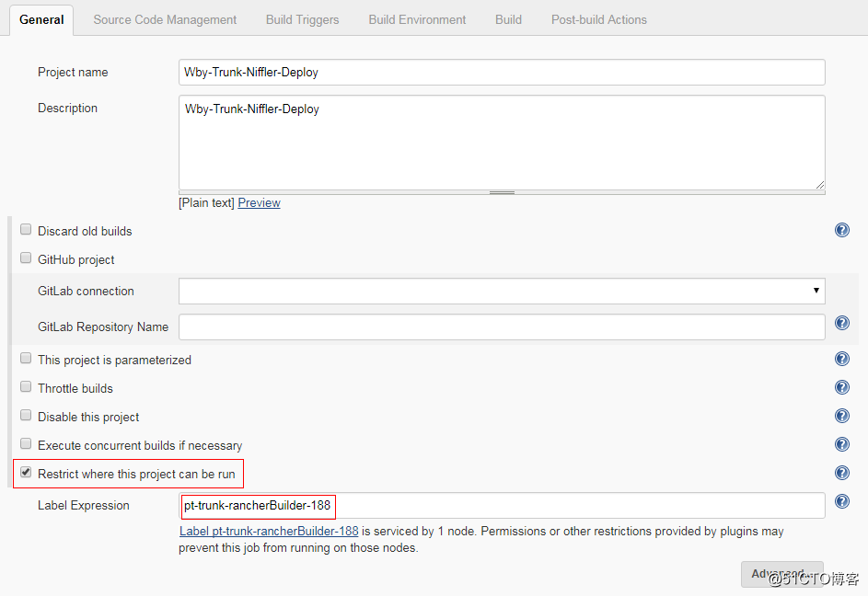The width and height of the screenshot is (868, 596).
Task: Enable Throttle builds option
Action: (x=26, y=387)
